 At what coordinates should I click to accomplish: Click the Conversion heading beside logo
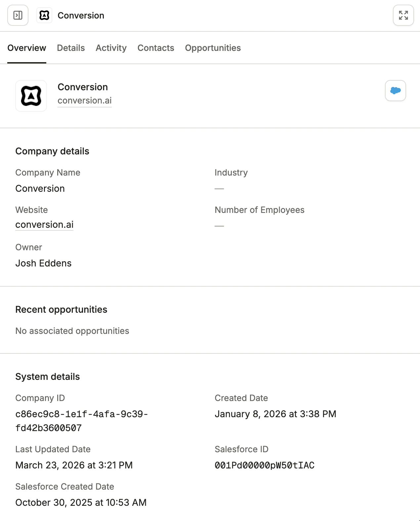coord(83,87)
